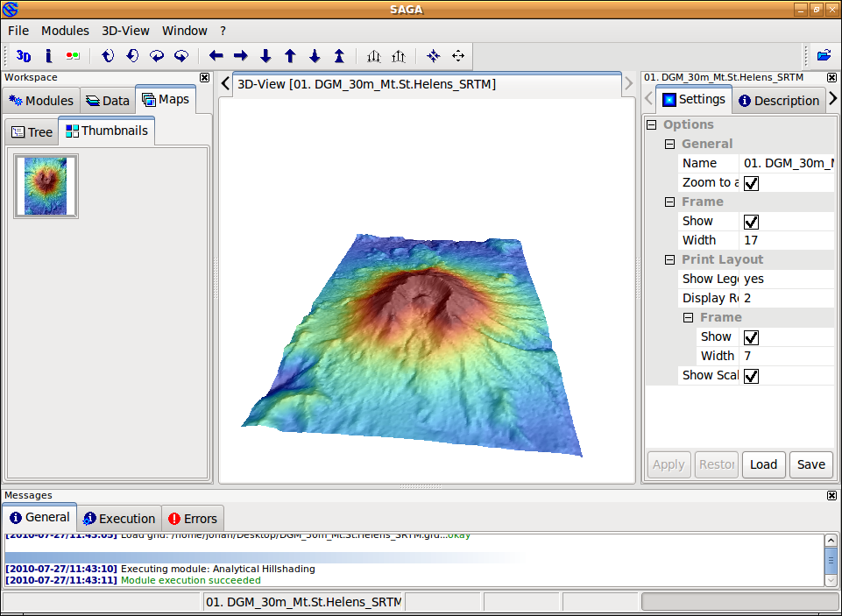The width and height of the screenshot is (842, 616).
Task: Click the Save button in settings
Action: [x=810, y=464]
